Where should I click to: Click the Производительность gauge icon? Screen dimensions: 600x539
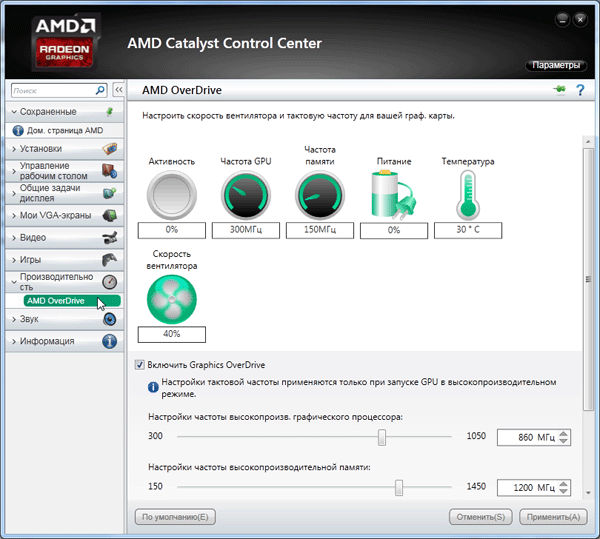click(x=109, y=282)
